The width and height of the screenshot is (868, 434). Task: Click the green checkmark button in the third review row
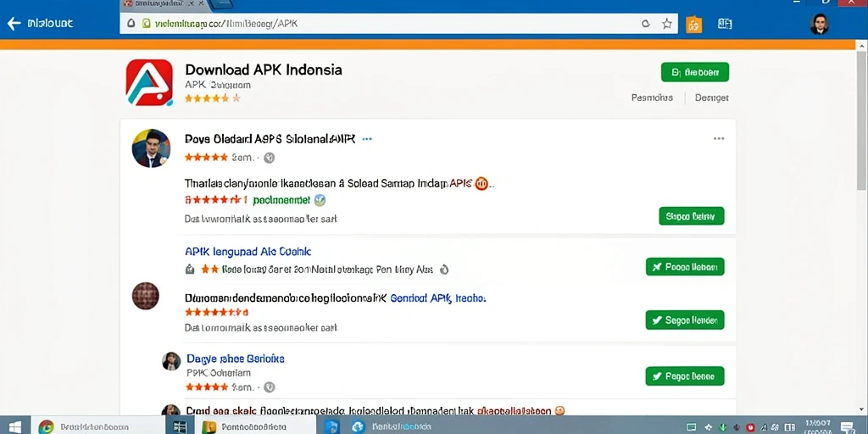685,320
